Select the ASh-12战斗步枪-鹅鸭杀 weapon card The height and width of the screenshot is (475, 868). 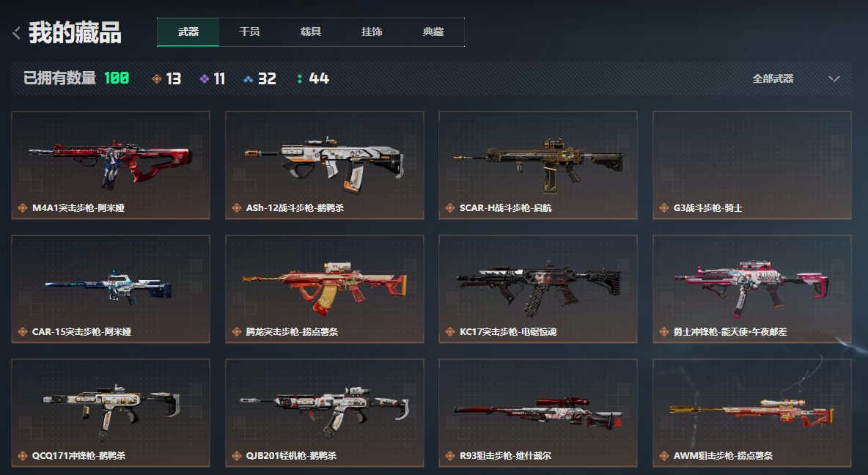click(x=324, y=165)
